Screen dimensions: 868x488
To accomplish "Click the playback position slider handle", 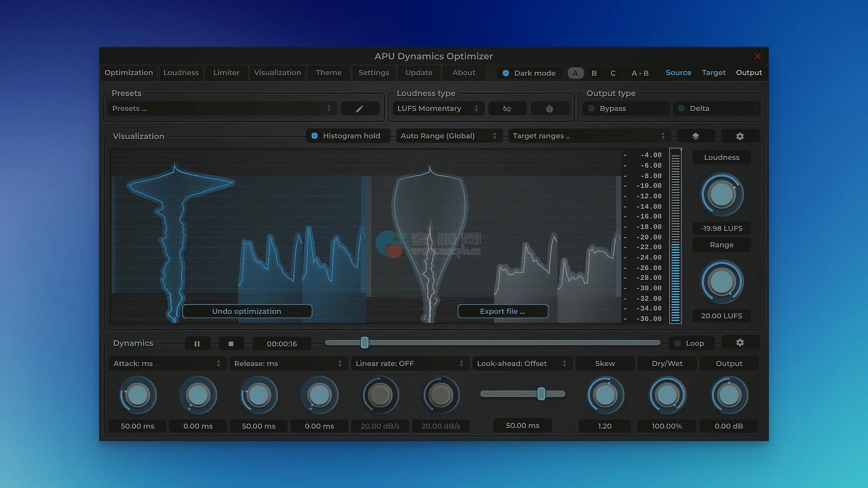I will (364, 343).
